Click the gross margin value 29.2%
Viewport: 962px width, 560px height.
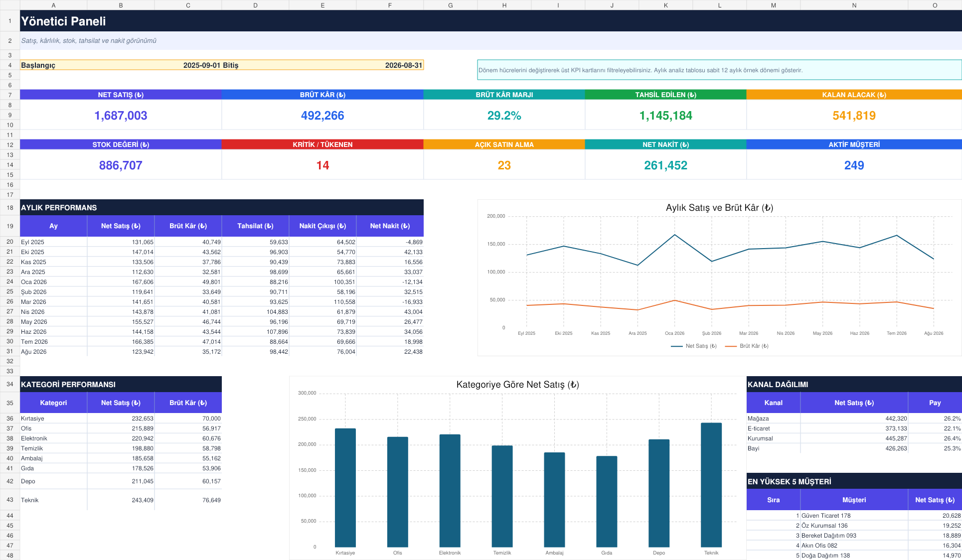click(504, 115)
